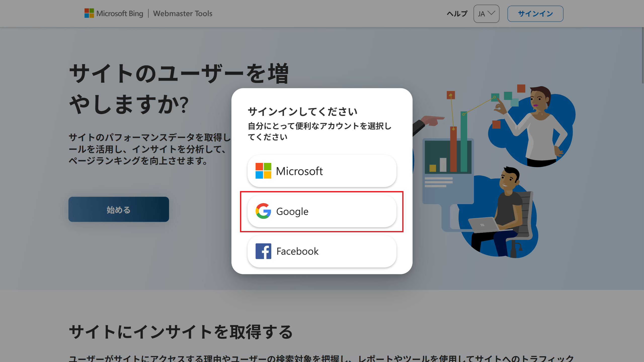Open the Webmaster Tools header link

click(183, 13)
